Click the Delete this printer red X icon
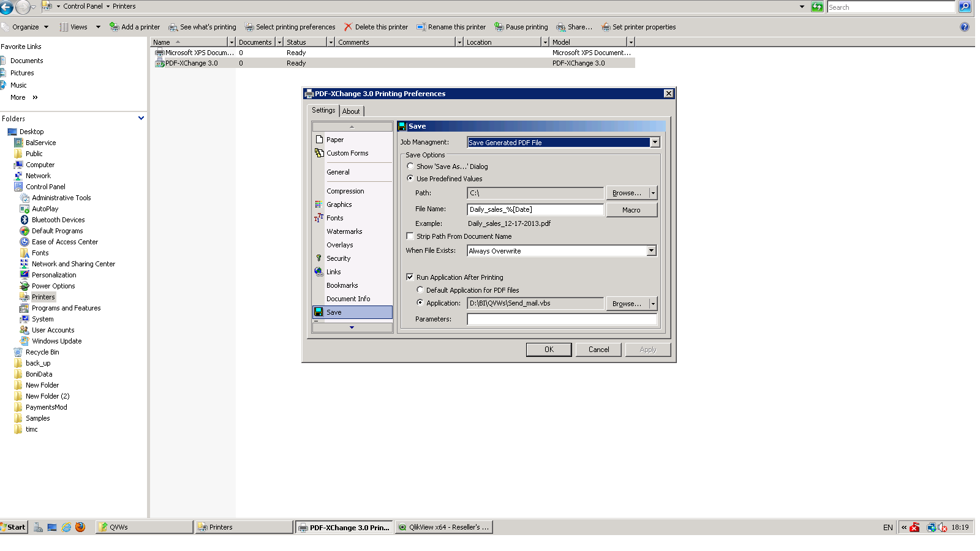 (348, 27)
